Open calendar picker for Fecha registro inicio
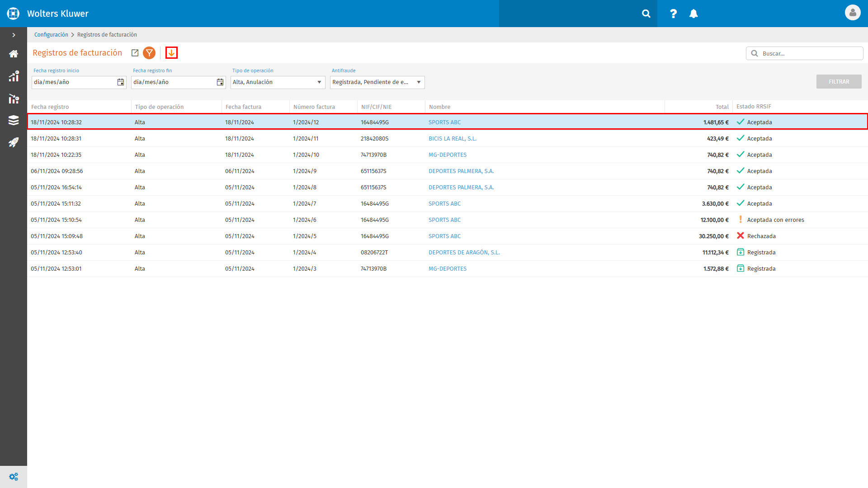Screen dimensions: 868x488 [121, 82]
